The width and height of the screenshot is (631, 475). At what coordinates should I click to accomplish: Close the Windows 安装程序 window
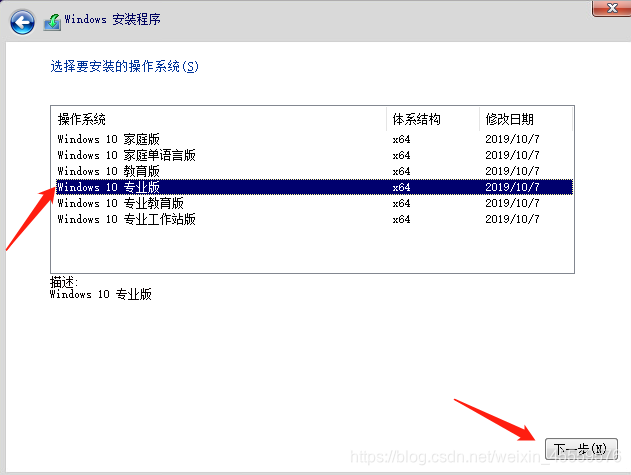tap(612, 8)
